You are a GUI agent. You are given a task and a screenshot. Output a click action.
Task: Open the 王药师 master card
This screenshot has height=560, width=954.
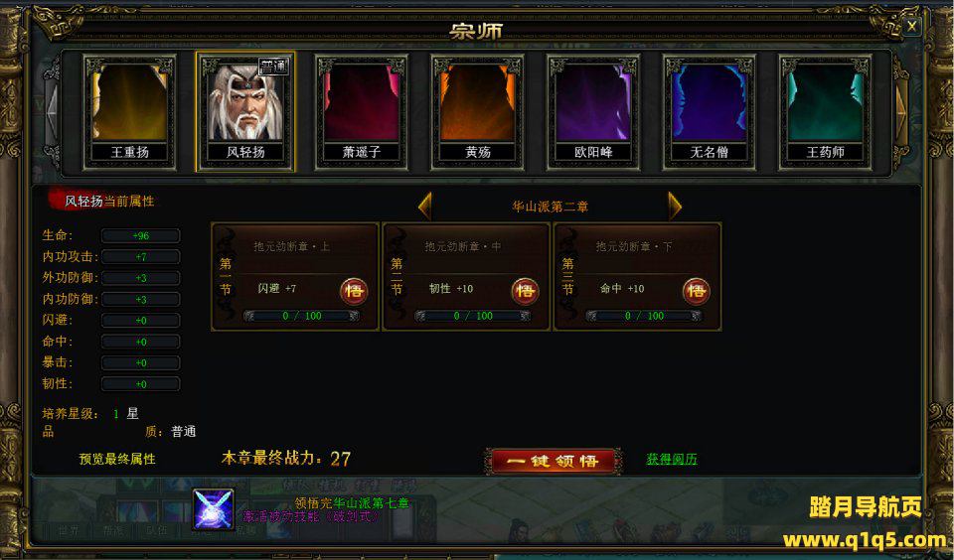click(826, 112)
